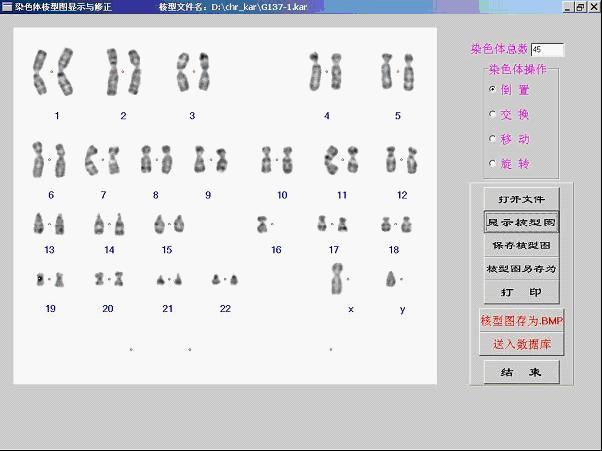
Task: Enable the 旋转 (rotate) radio option
Action: [x=492, y=164]
